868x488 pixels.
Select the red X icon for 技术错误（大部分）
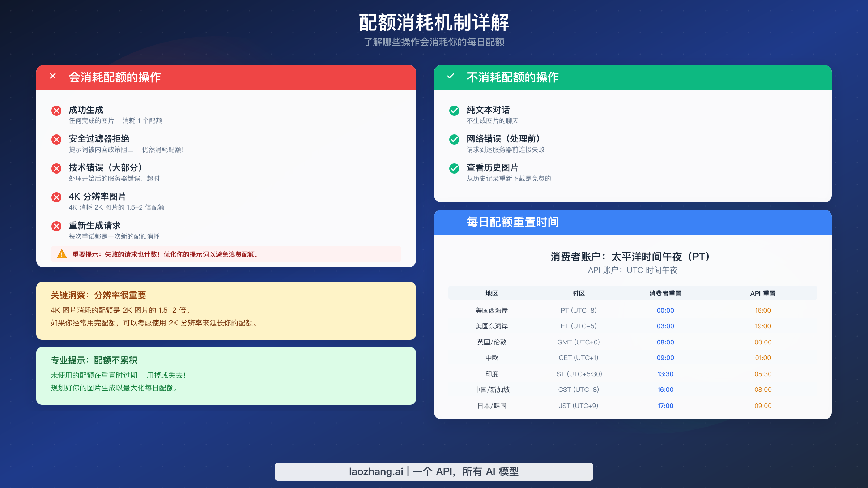click(x=56, y=168)
